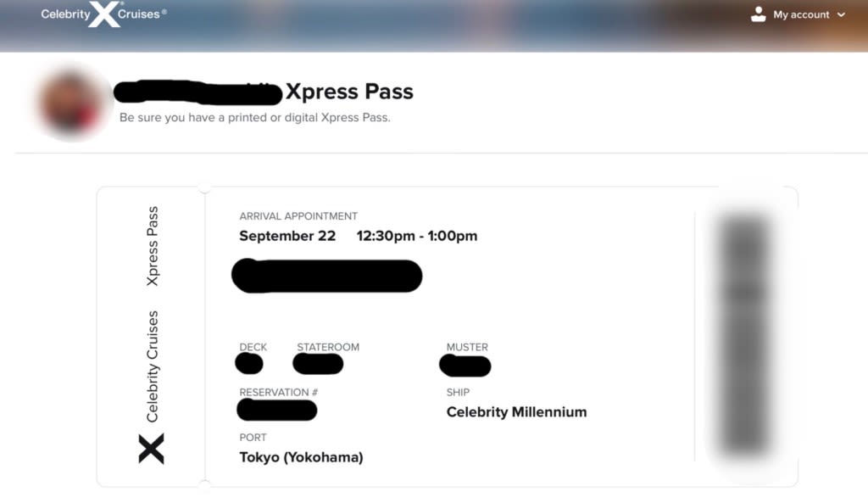Open the My account dropdown chevron

[x=841, y=15]
